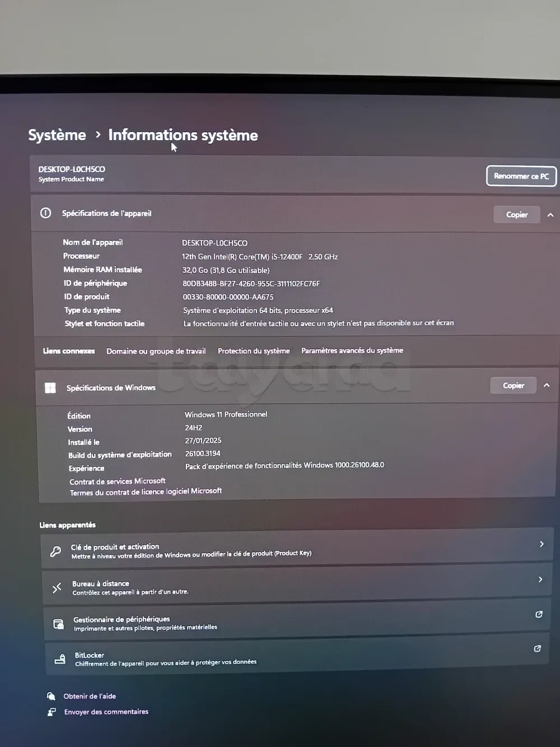The width and height of the screenshot is (560, 747).
Task: Click the Envoyer des commentaires icon
Action: click(x=52, y=712)
